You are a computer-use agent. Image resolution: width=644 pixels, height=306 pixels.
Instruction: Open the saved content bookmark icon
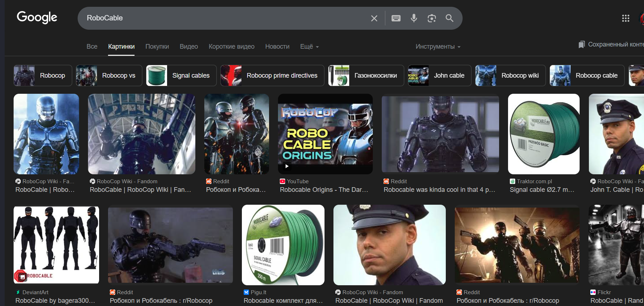point(582,44)
